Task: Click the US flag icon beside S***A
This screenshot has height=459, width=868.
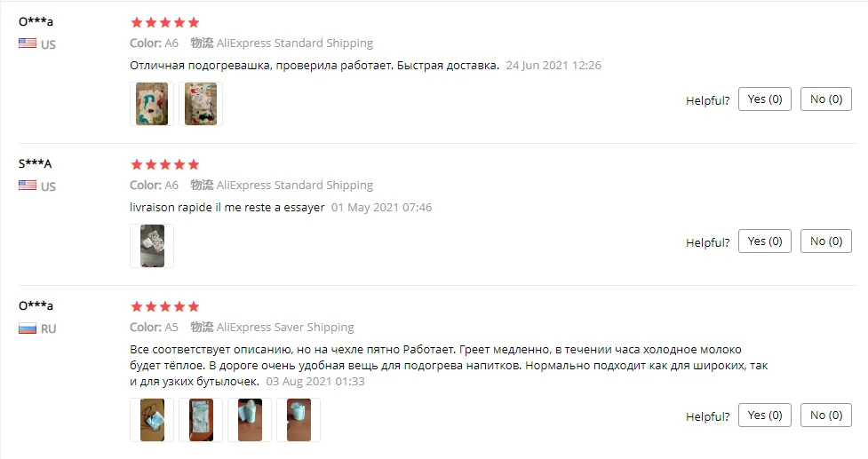Action: coord(28,186)
